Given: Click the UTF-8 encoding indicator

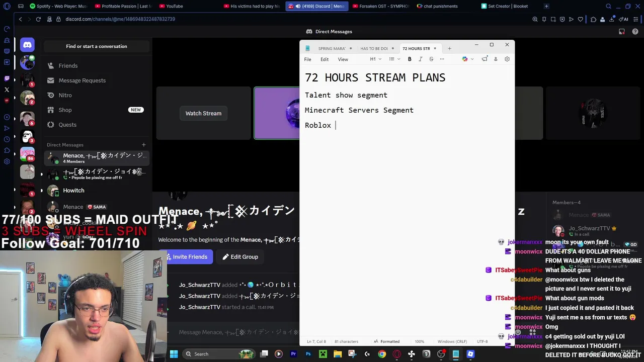Looking at the screenshot, I should (482, 341).
